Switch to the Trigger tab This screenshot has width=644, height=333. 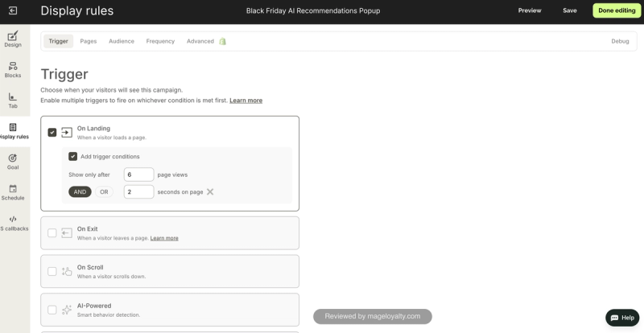coord(58,41)
